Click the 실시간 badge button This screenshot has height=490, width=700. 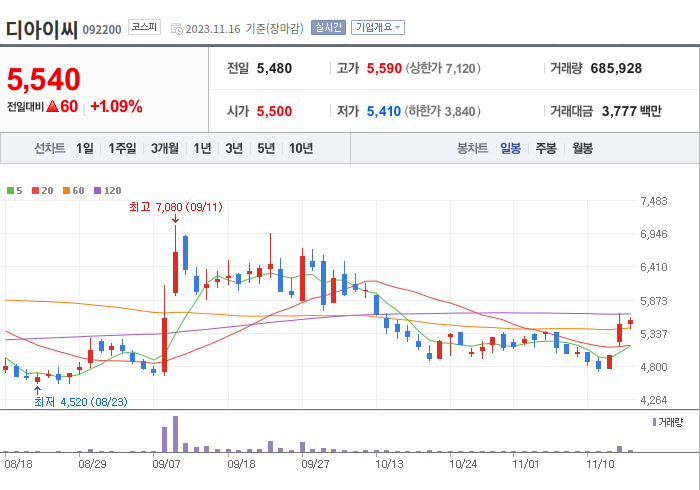pyautogui.click(x=328, y=28)
